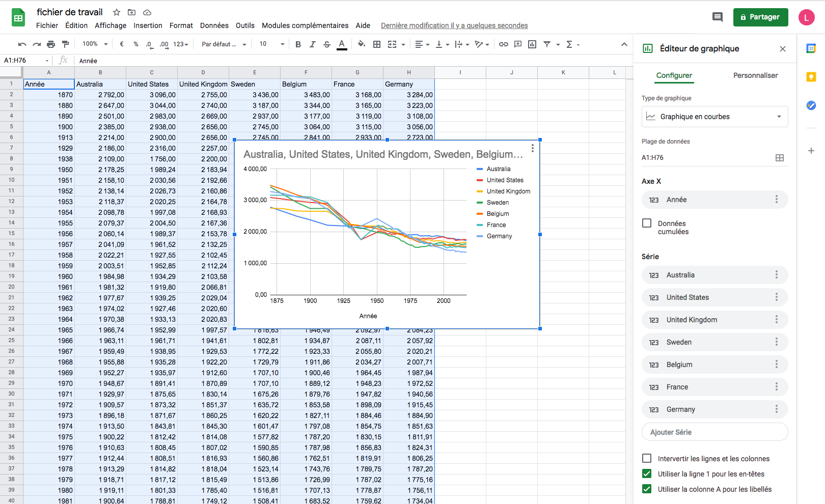Open the Dernière modification link

[x=454, y=25]
